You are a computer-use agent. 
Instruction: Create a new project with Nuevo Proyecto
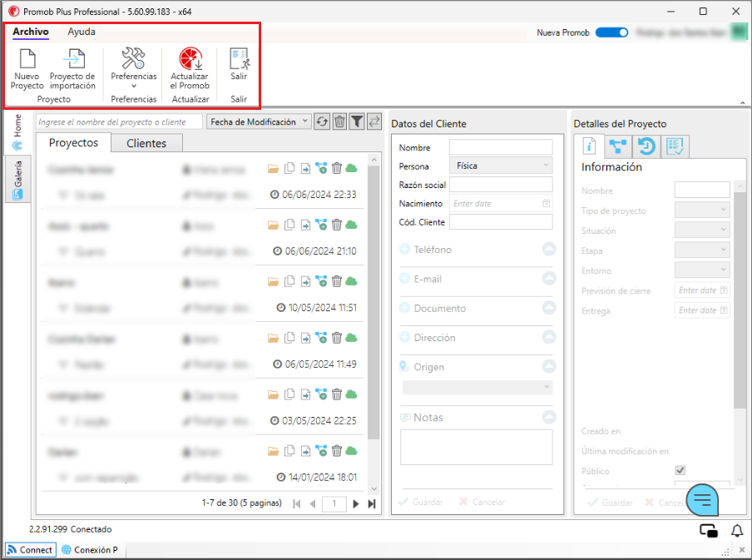[x=27, y=68]
